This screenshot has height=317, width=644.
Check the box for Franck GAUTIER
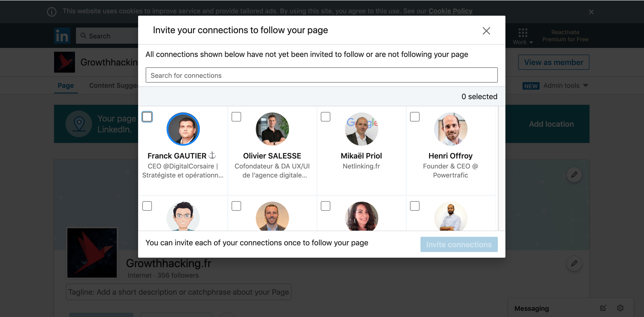tap(147, 117)
